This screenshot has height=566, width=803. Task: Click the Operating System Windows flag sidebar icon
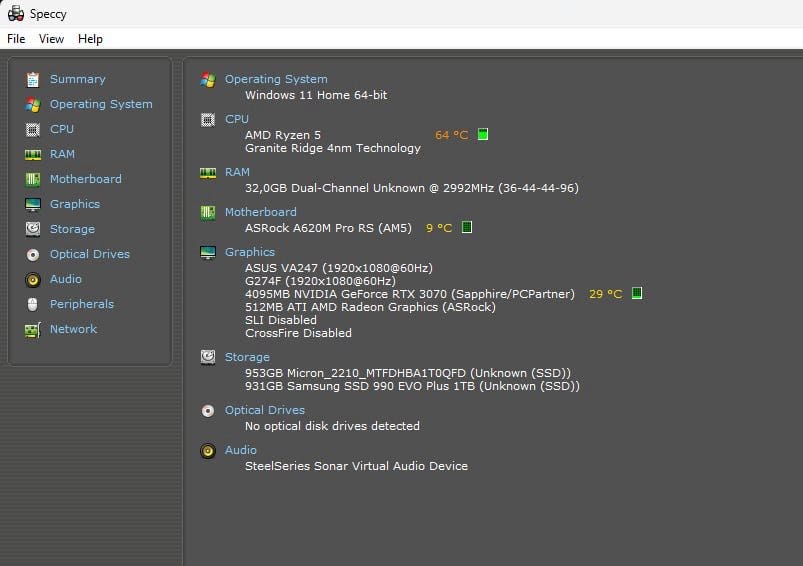point(33,104)
